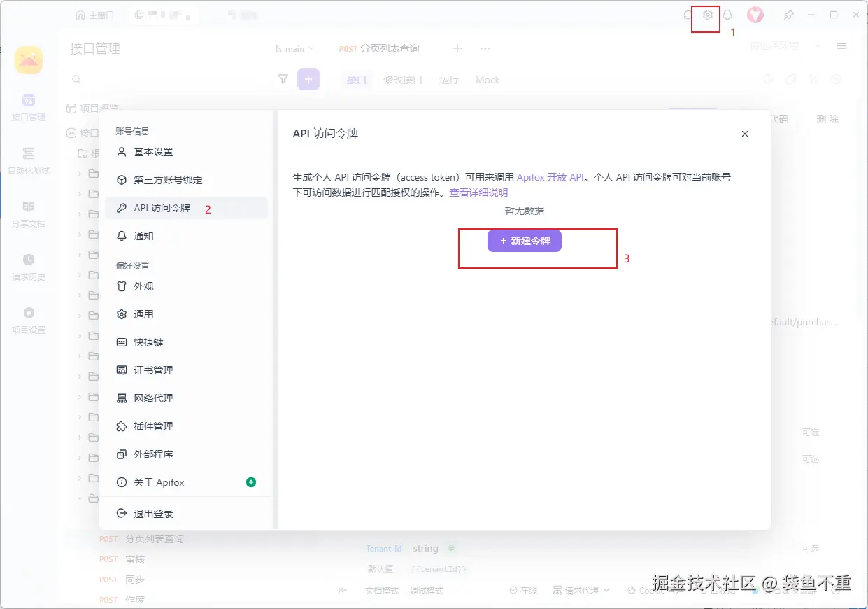Open 分享文档 in the main window sidebar
Image resolution: width=868 pixels, height=609 pixels.
[29, 214]
